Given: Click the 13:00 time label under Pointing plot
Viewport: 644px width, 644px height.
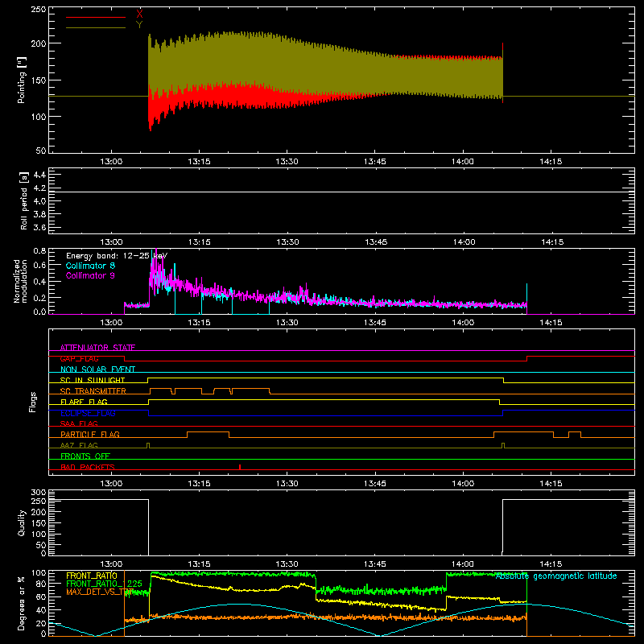Looking at the screenshot, I should tap(111, 162).
